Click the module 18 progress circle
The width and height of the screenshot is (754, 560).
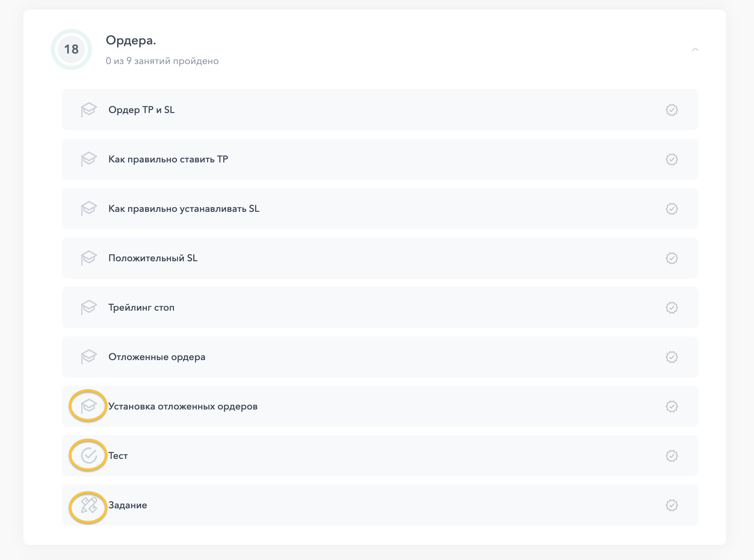tap(71, 49)
